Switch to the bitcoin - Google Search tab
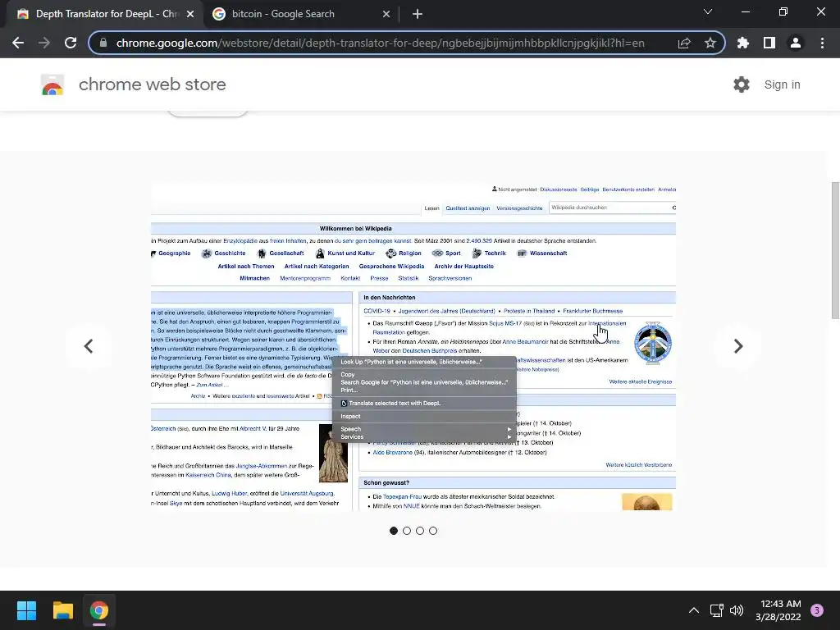Screen dimensions: 840x630 click(x=301, y=14)
